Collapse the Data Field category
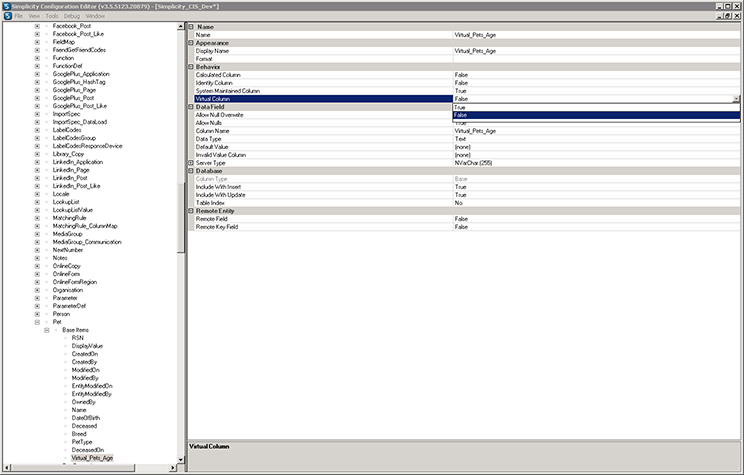 point(191,107)
